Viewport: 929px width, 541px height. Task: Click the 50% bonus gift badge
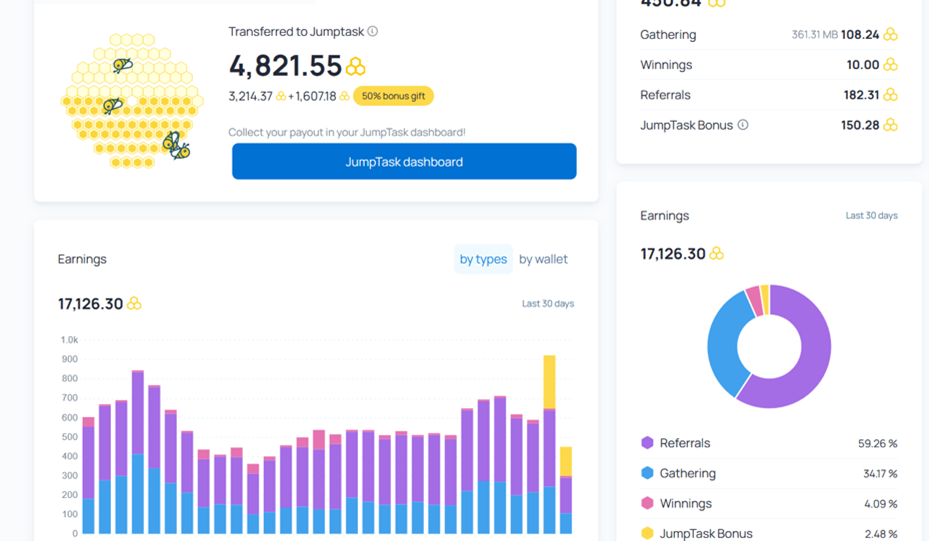point(393,96)
